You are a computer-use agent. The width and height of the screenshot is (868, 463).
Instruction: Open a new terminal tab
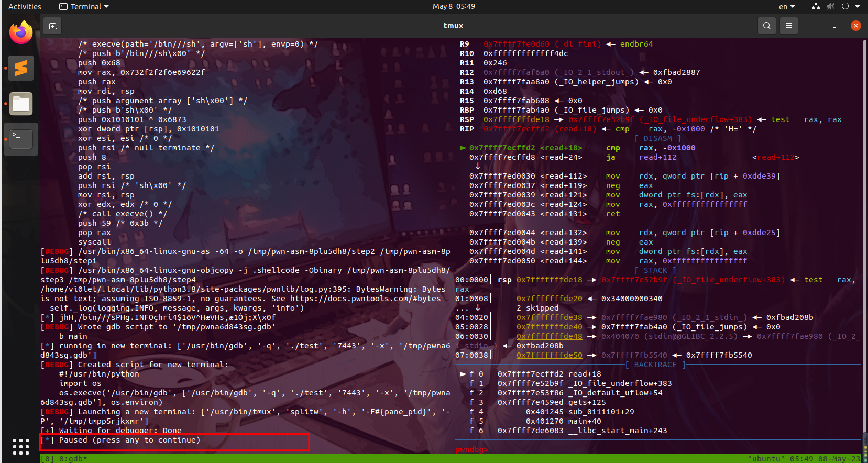(x=52, y=26)
